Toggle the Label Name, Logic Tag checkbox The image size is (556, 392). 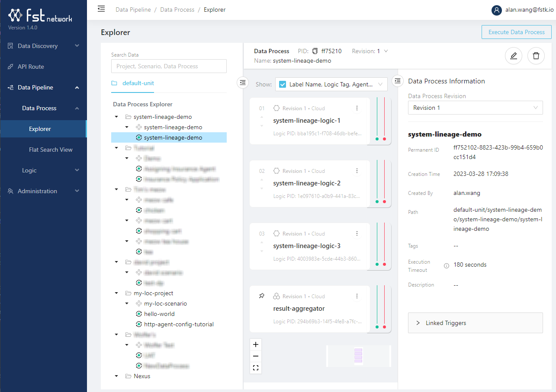click(x=283, y=85)
